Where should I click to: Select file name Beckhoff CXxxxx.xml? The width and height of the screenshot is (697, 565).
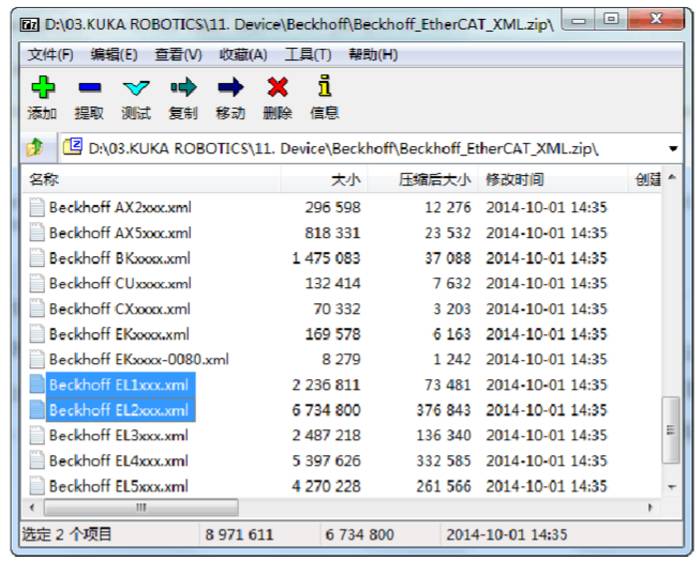click(120, 309)
